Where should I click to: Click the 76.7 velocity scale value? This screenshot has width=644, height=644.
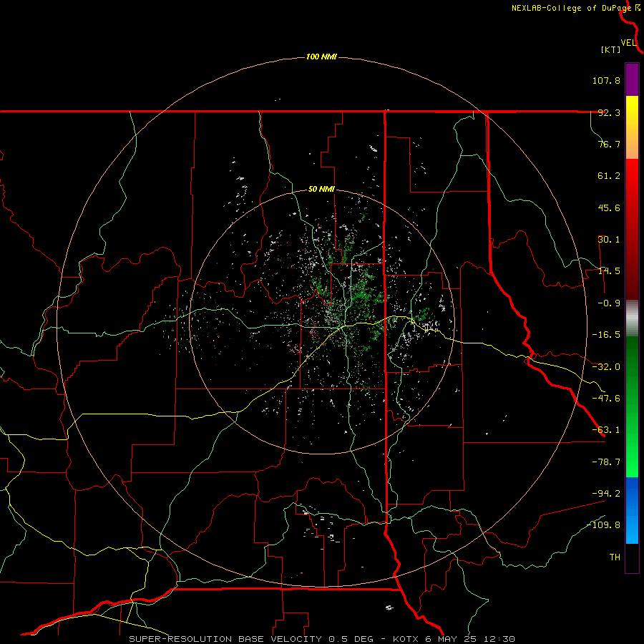click(609, 144)
